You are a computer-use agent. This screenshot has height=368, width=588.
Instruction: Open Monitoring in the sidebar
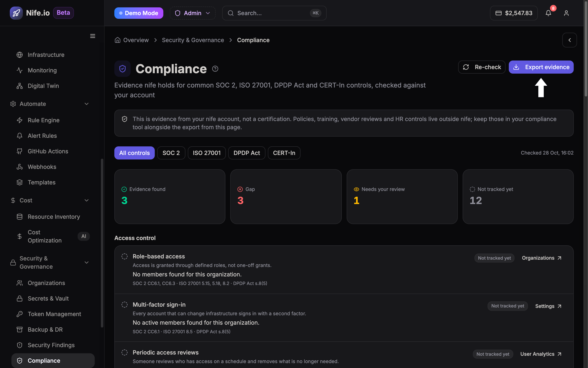(x=53, y=70)
